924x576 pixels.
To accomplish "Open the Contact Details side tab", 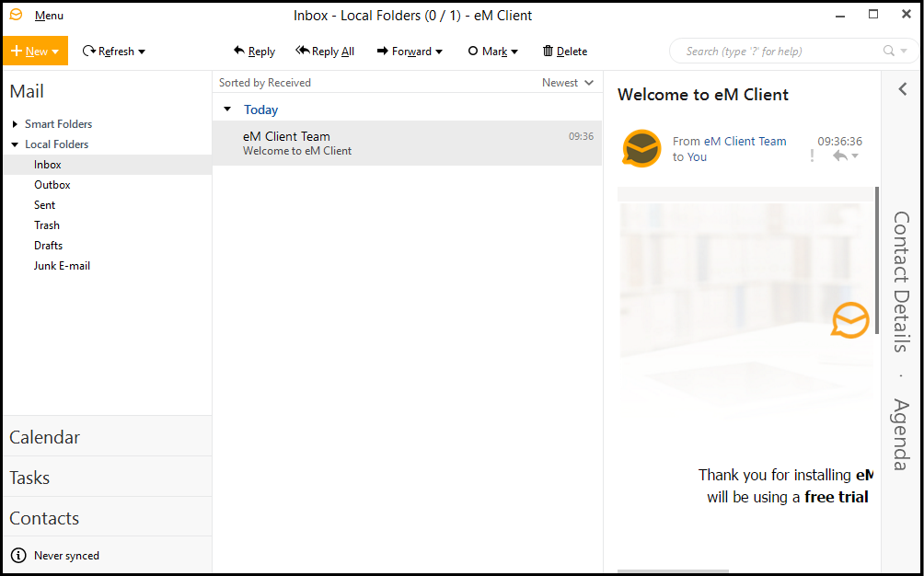I will 901,282.
